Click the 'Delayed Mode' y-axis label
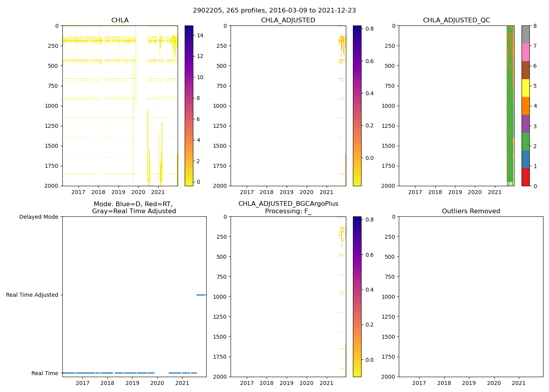This screenshot has width=549, height=392. pos(38,217)
